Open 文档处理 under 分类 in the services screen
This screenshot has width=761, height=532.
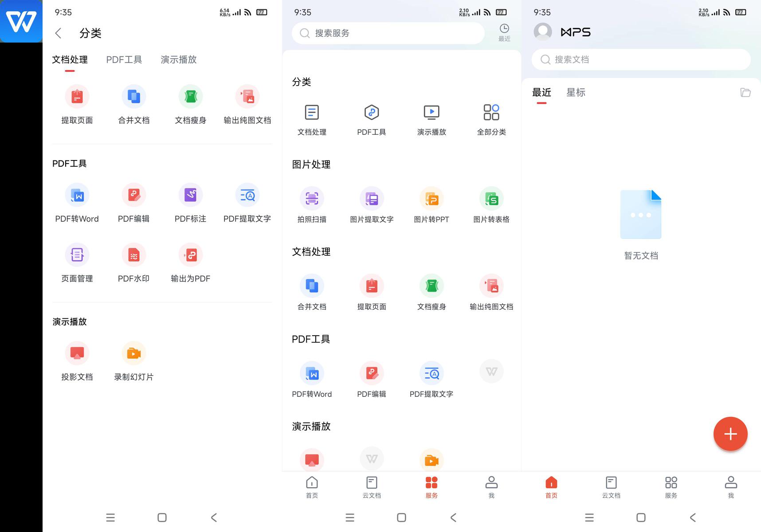point(312,120)
